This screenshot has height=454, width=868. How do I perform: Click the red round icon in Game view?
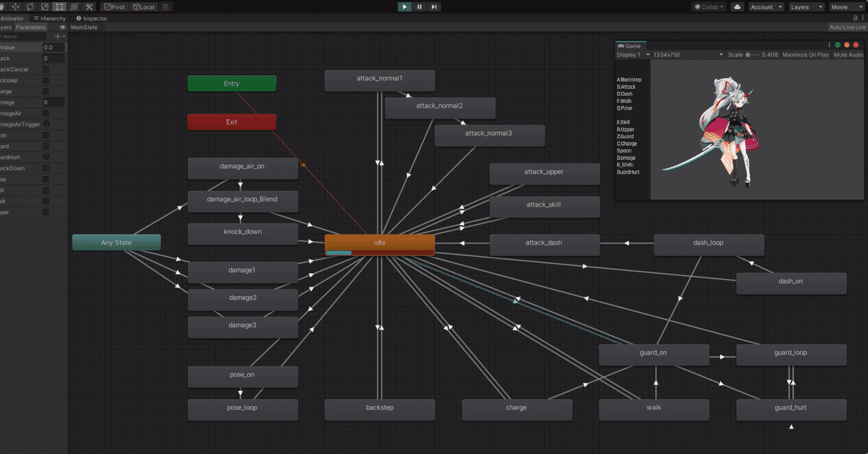coord(856,45)
